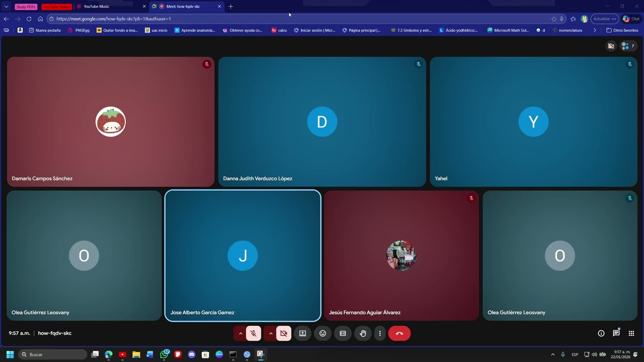This screenshot has width=644, height=362.
Task: Leave the call with red hang-up button
Action: (x=399, y=333)
